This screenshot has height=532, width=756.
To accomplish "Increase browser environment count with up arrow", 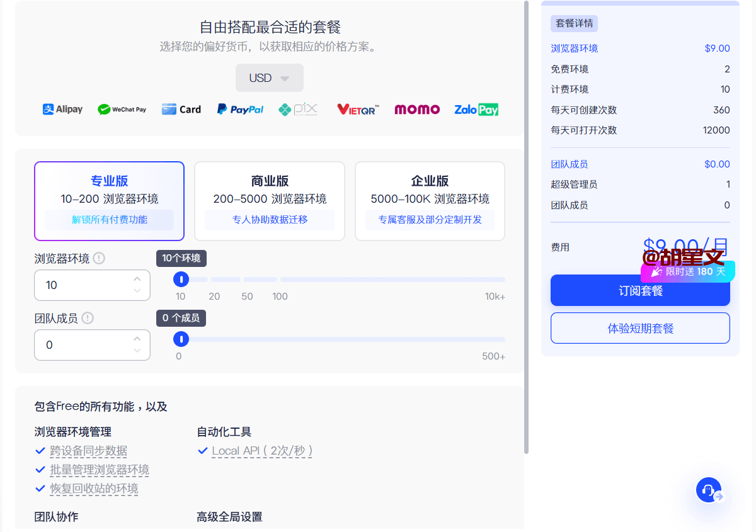I will coord(137,279).
